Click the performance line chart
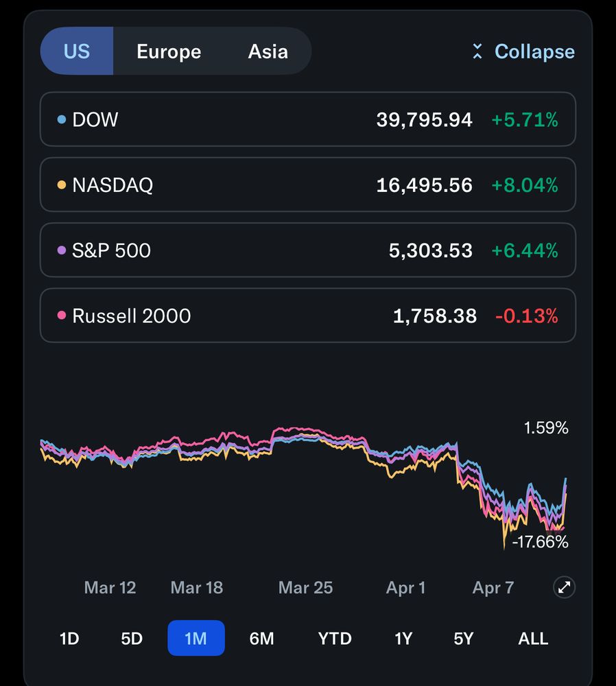This screenshot has width=616, height=686. [x=304, y=488]
